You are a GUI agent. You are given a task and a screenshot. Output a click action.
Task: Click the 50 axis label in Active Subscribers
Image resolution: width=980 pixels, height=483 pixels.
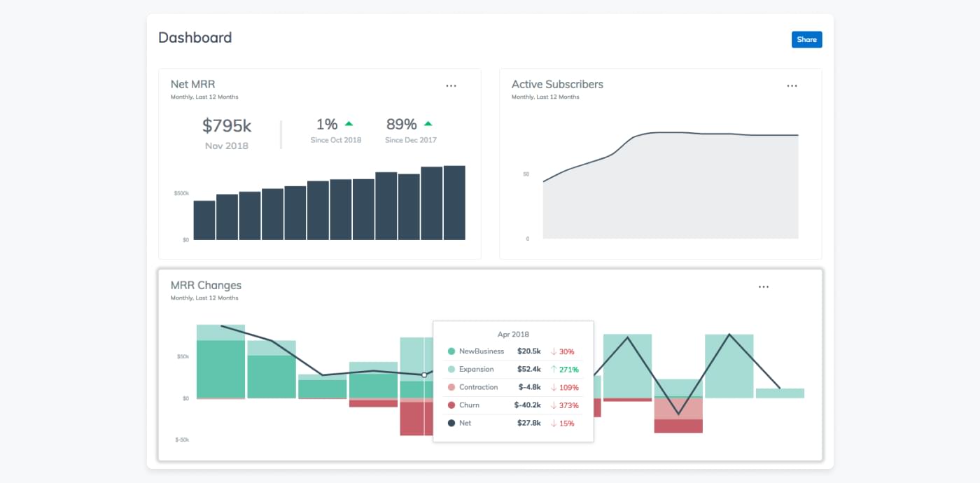tap(526, 174)
